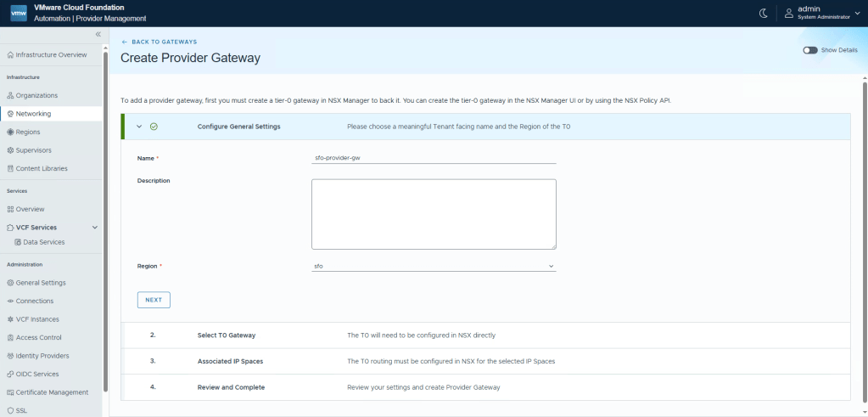Open Certificate Management page
The image size is (868, 417).
[x=52, y=392]
